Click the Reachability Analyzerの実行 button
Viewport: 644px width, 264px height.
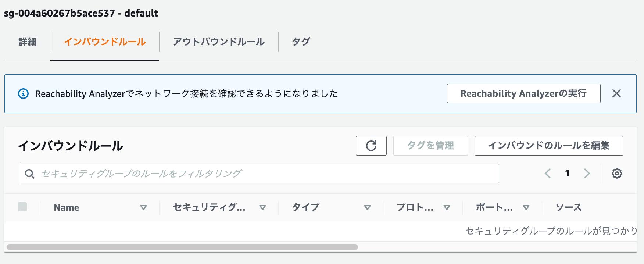[x=523, y=93]
